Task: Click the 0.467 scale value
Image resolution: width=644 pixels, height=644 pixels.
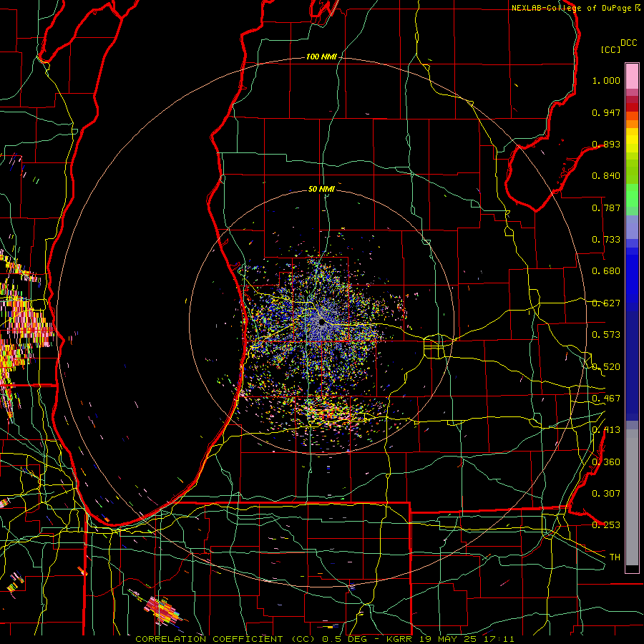Action: pyautogui.click(x=606, y=399)
